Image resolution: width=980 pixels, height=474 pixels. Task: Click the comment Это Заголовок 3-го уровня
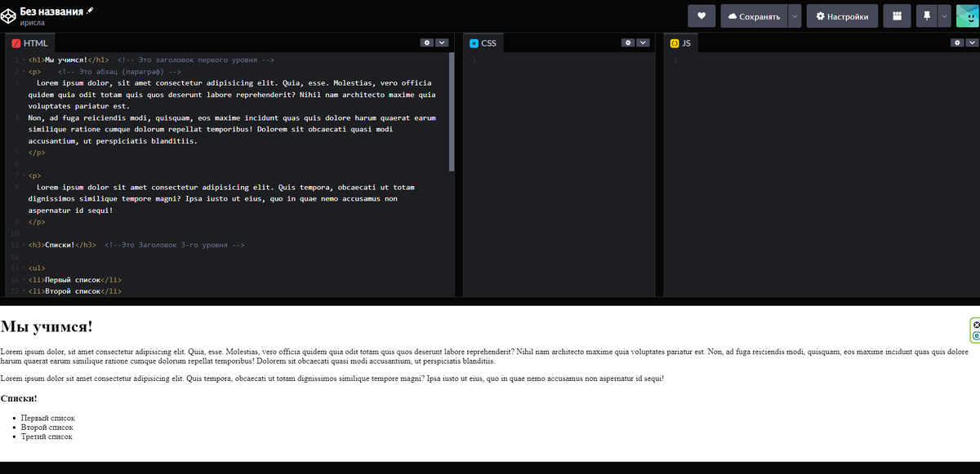[175, 245]
